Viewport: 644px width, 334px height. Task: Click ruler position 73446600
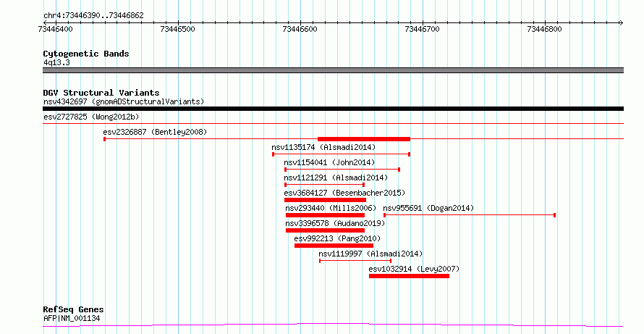[x=300, y=29]
